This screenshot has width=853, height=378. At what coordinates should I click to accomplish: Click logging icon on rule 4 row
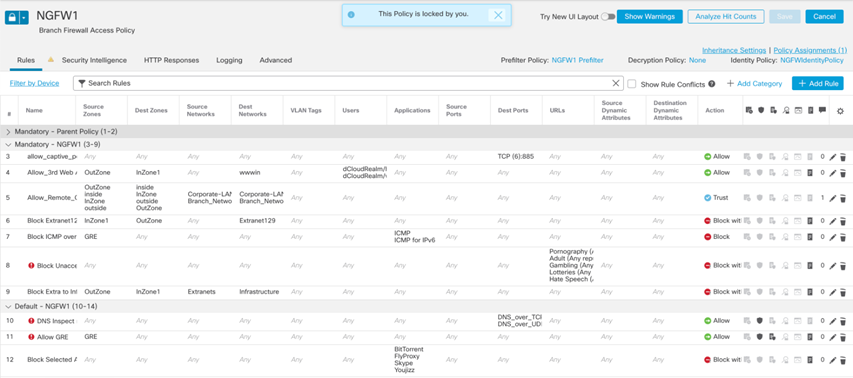(810, 173)
